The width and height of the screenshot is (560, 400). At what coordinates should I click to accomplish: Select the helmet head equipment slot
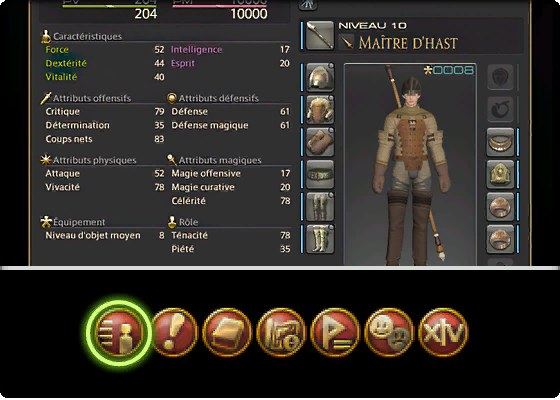point(320,77)
